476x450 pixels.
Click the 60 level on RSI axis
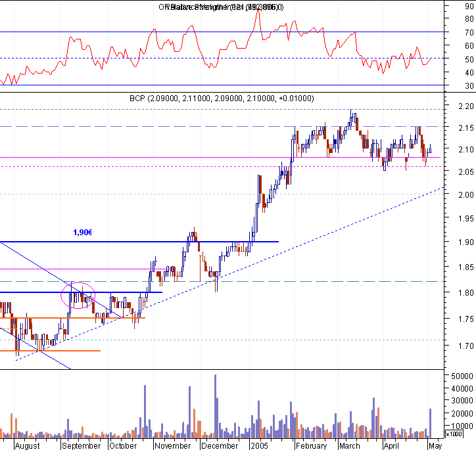click(469, 46)
